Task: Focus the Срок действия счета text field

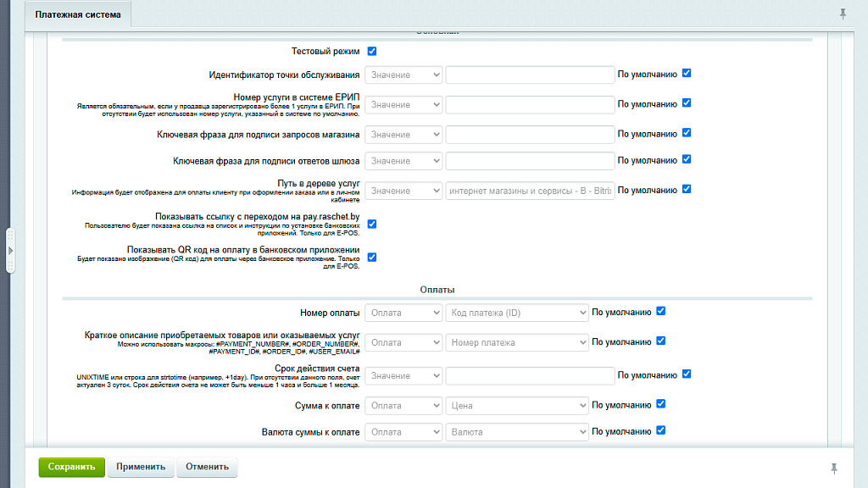Action: pyautogui.click(x=530, y=376)
